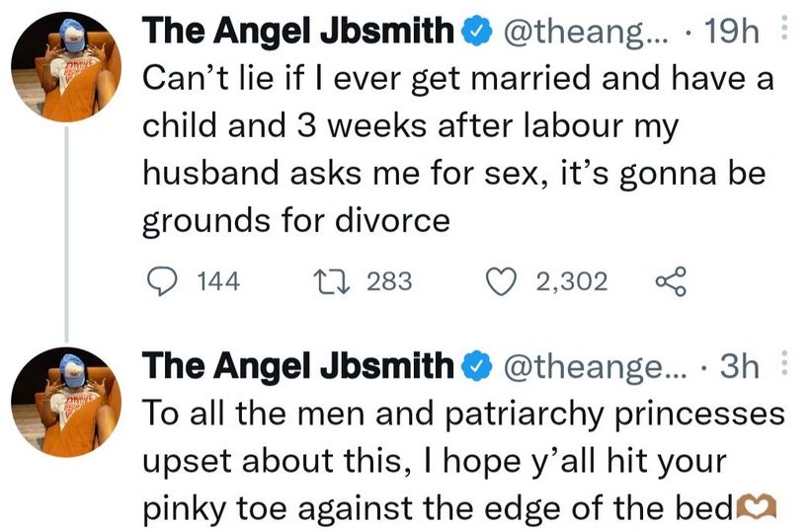This screenshot has height=532, width=811.
Task: Retweet the first tweet via the retweet icon
Action: (x=333, y=282)
